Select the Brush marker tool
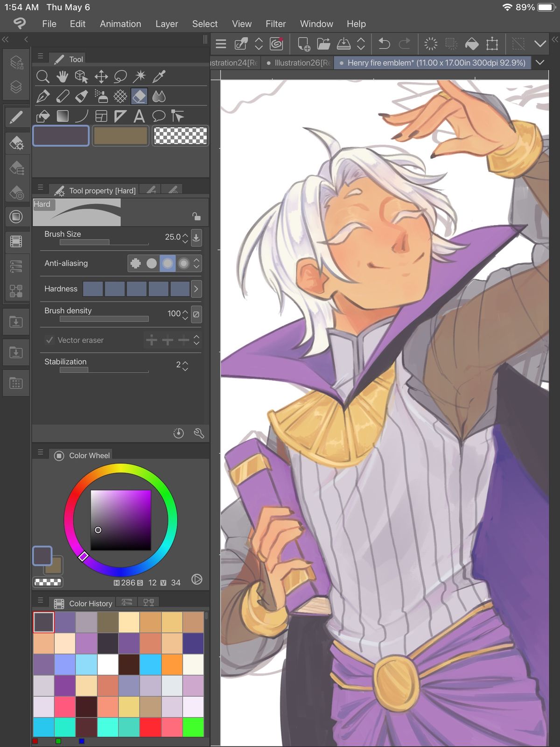 pos(82,96)
